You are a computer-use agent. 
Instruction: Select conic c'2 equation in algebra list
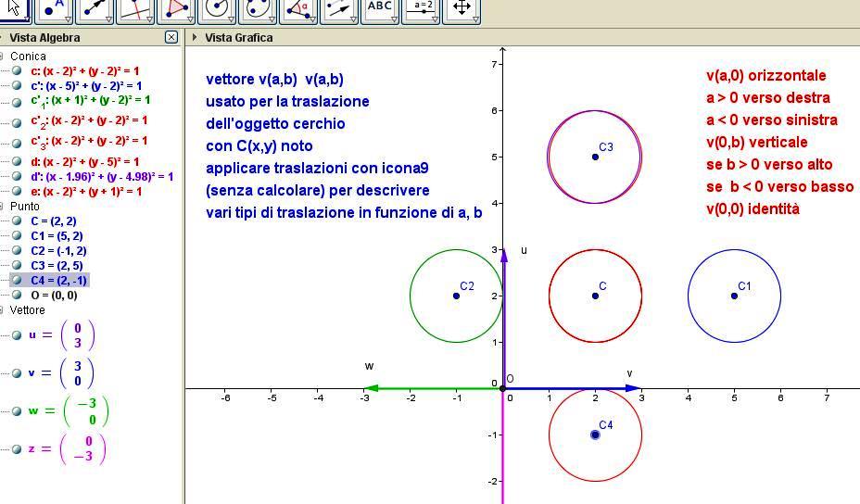89,121
